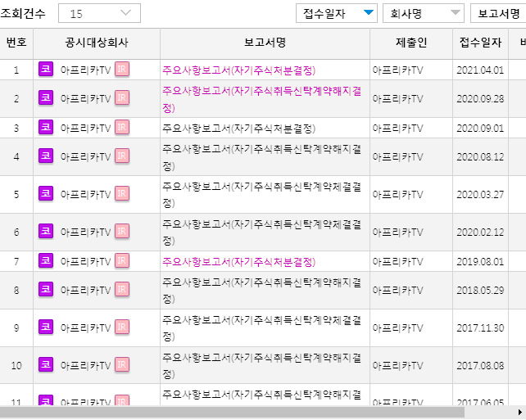Click the scrollbar right arrow
This screenshot has height=420, width=526.
pos(520,413)
